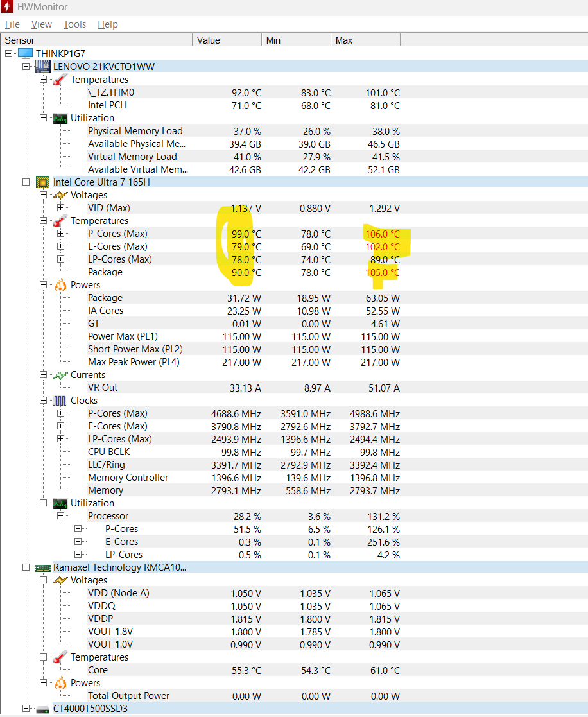
Task: Click the waveform icon beside Clocks
Action: [x=60, y=401]
